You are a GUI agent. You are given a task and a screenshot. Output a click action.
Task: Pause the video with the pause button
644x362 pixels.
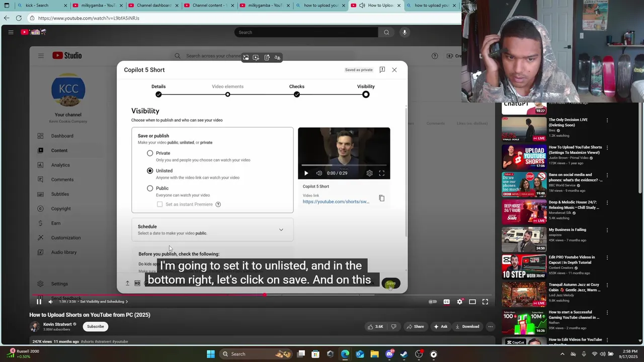coord(39,302)
